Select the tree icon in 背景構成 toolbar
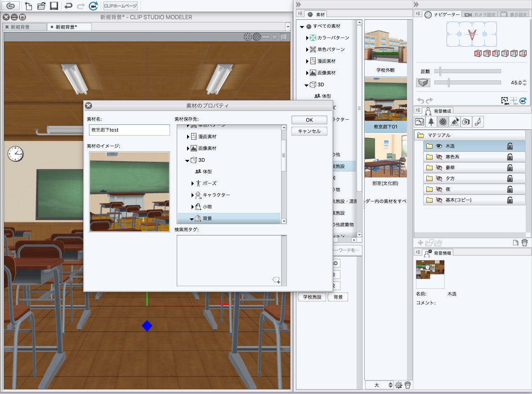Screen dimensions: 532x394 coord(431,122)
